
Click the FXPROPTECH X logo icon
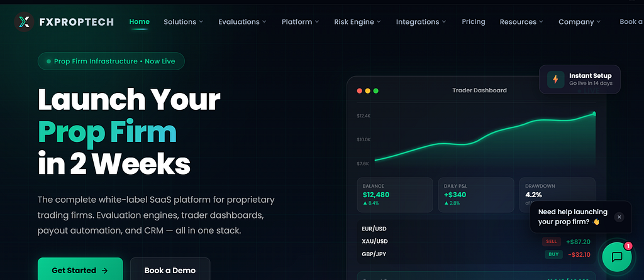[24, 22]
